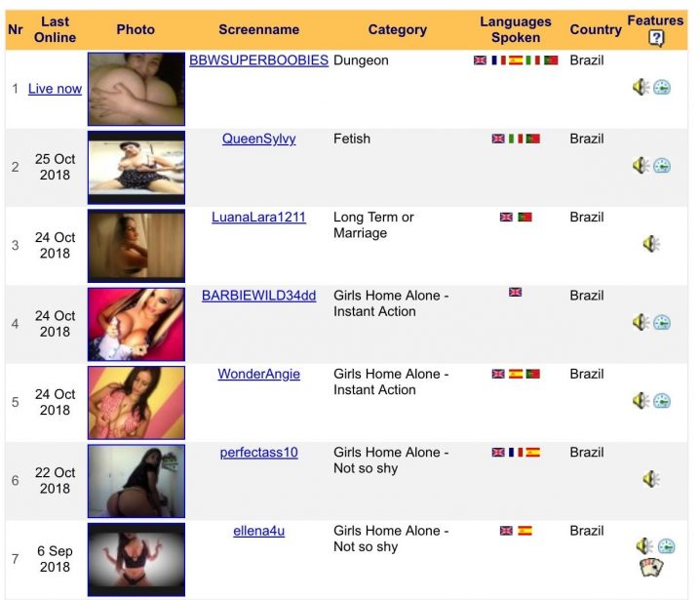Screen dimensions: 700x600
Task: Open the WonderAngie screenname link
Action: click(259, 374)
